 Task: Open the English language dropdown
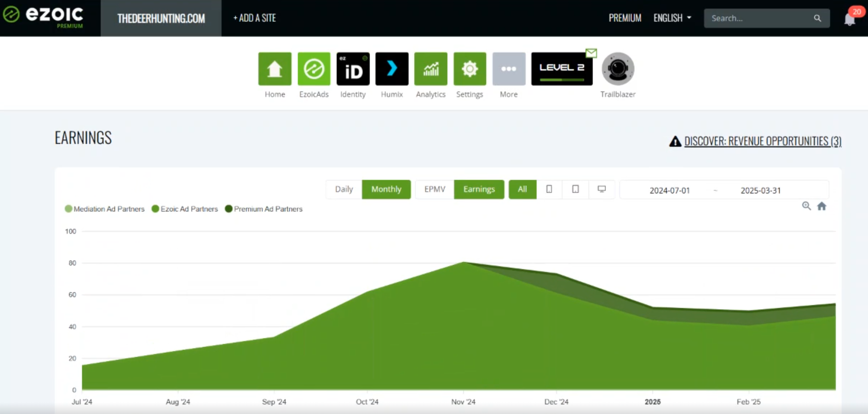pos(672,18)
